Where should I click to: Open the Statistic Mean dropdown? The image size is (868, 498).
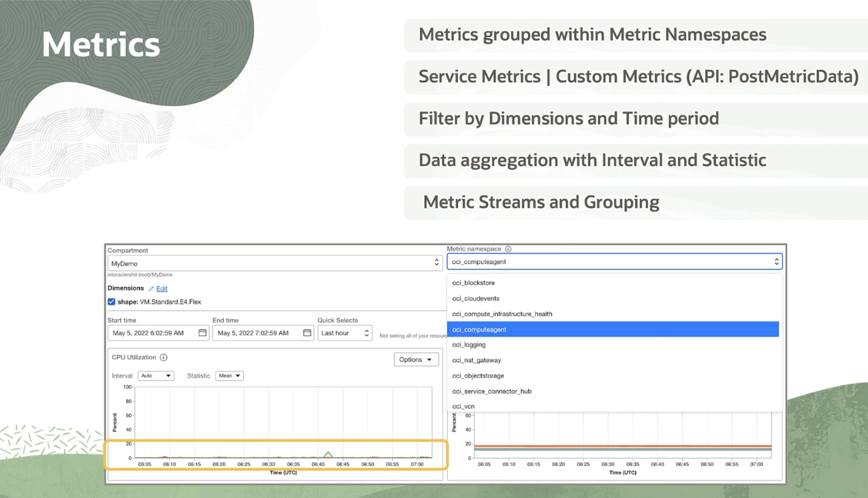pos(229,376)
